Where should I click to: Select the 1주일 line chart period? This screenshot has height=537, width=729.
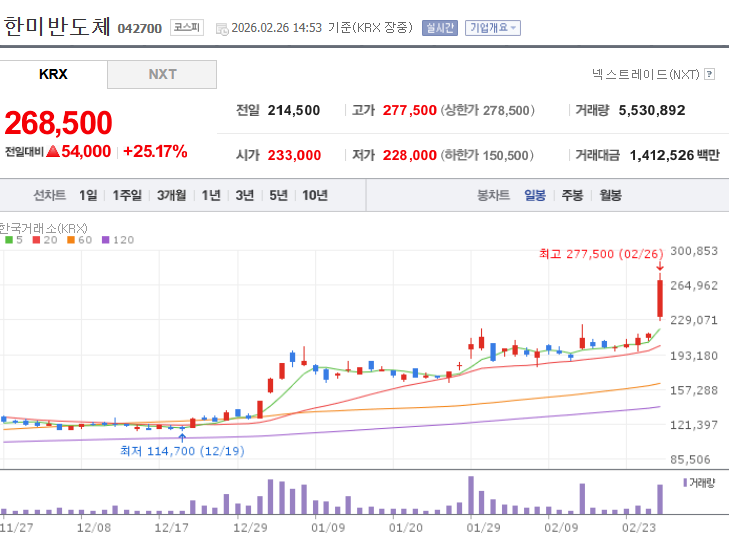click(x=127, y=195)
